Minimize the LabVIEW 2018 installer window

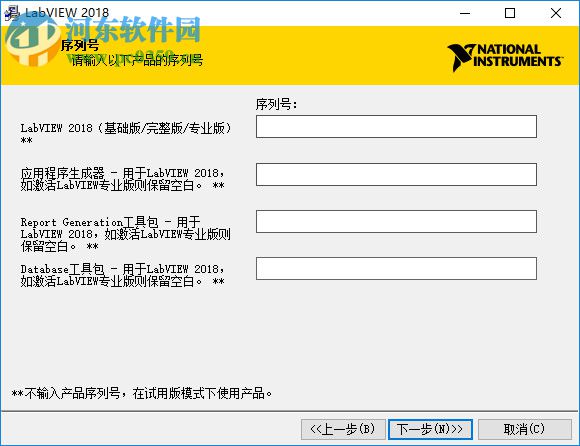point(465,13)
